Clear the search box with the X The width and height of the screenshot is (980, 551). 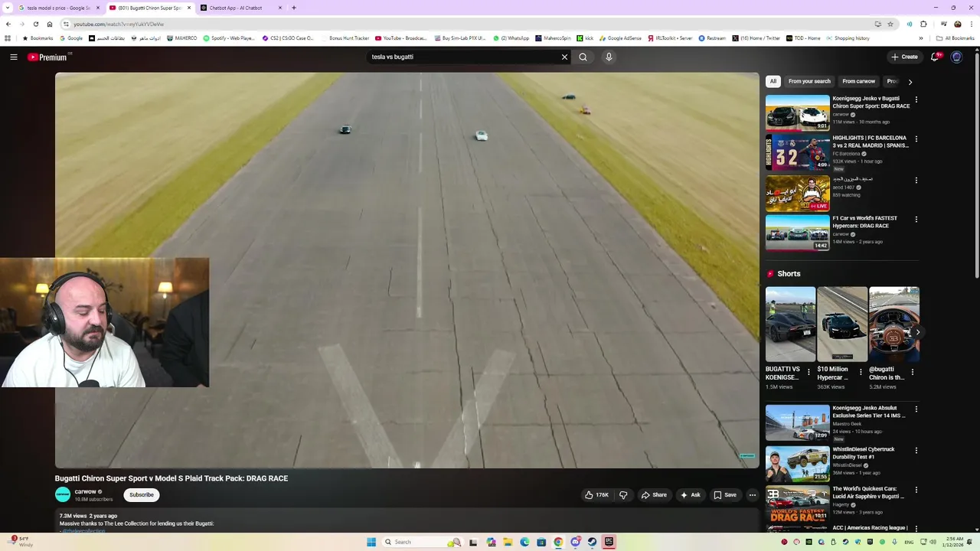point(564,57)
